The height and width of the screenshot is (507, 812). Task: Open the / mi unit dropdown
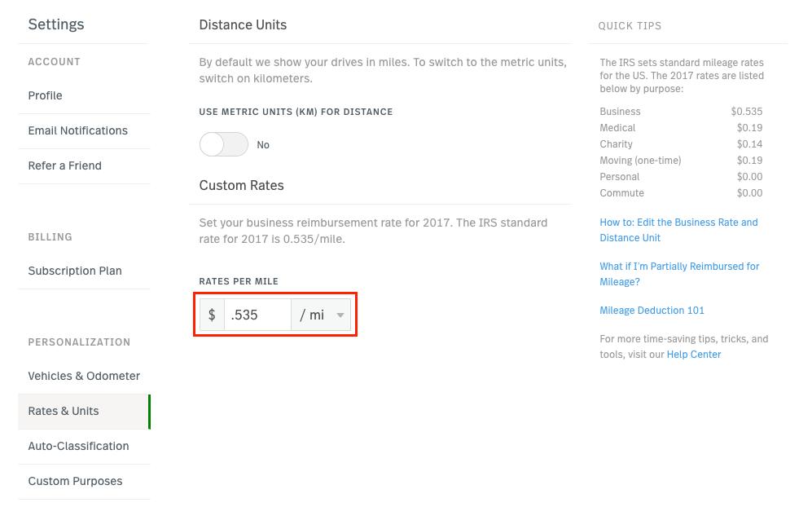321,315
